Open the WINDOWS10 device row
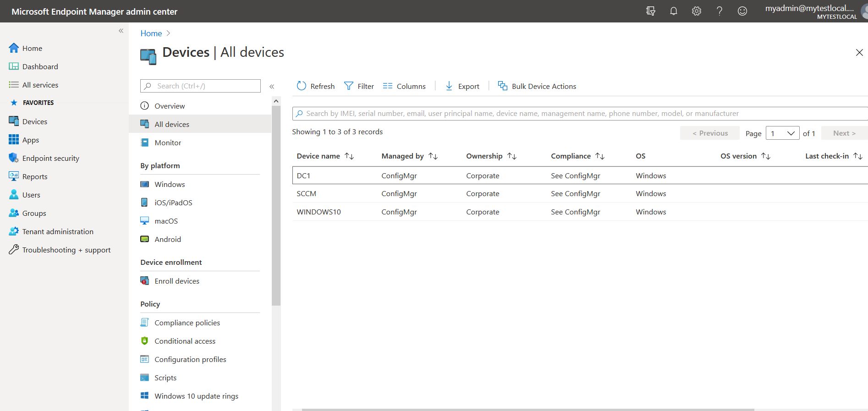Viewport: 868px width, 411px height. [319, 212]
